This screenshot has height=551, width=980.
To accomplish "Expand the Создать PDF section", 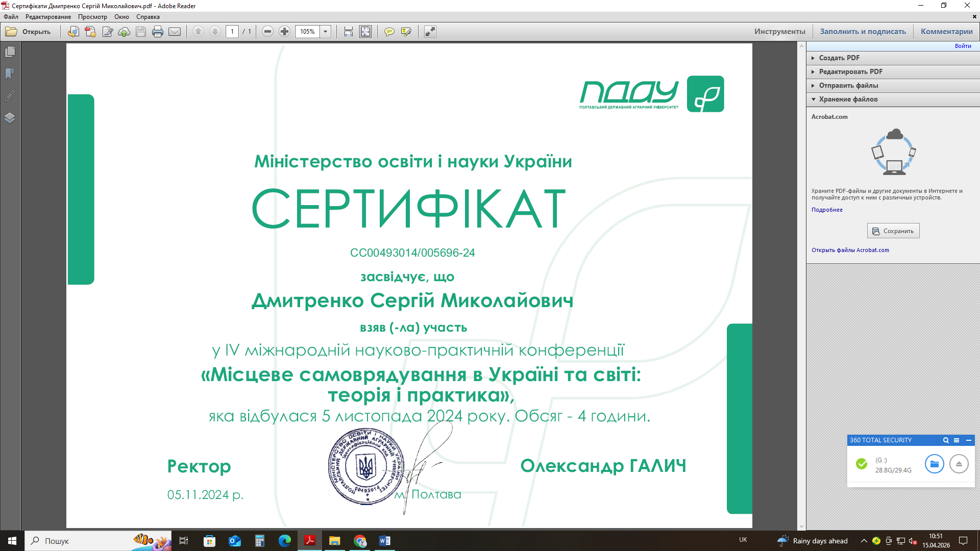I will click(x=839, y=58).
